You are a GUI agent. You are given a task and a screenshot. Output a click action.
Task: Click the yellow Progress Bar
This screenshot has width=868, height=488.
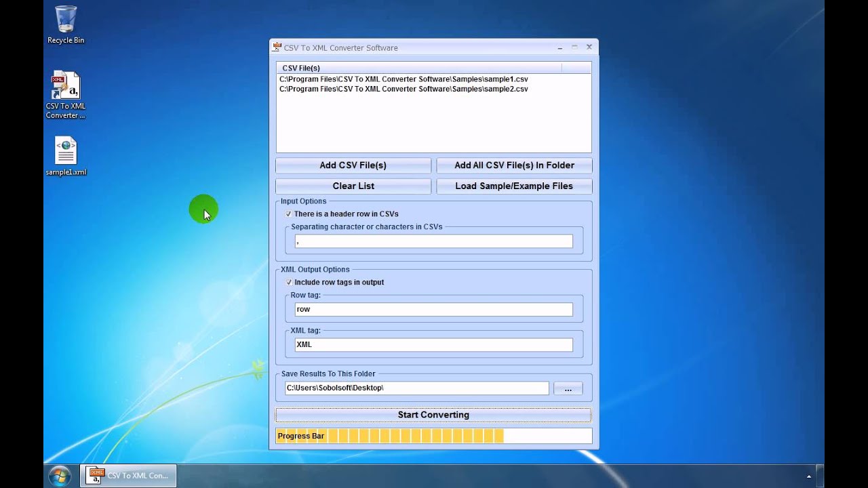coord(433,436)
